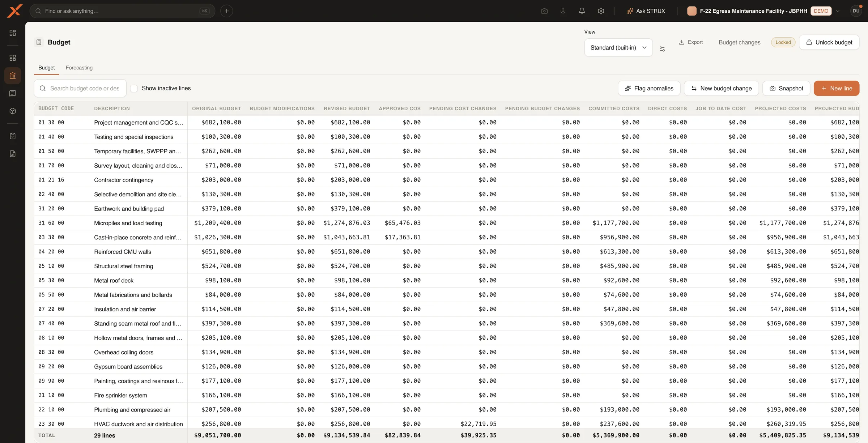Click the Overhead coiling doors description

(124, 352)
